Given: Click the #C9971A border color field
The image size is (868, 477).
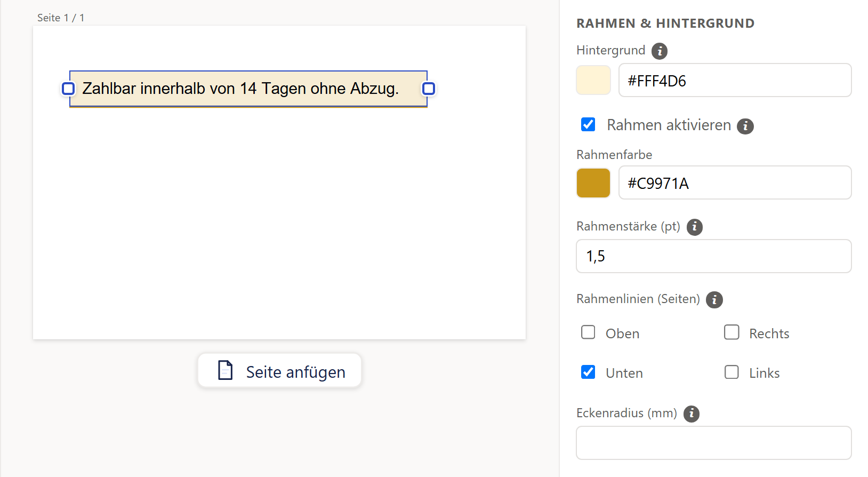Looking at the screenshot, I should (735, 182).
